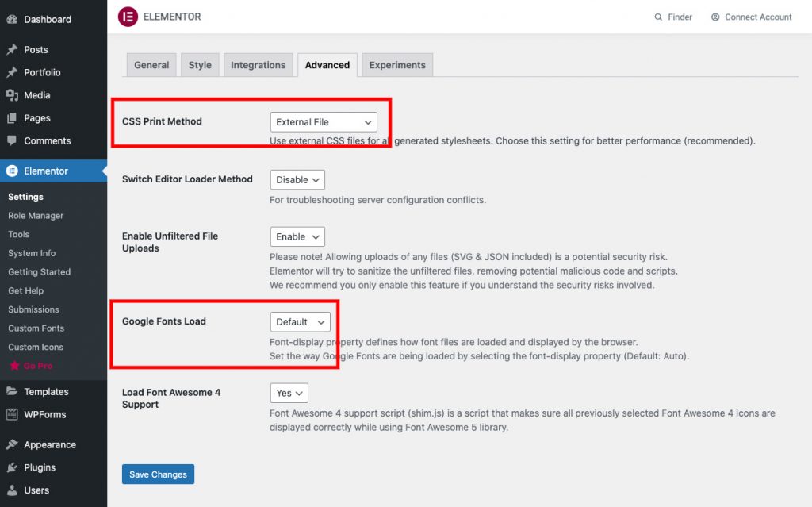Click the Finder magnifier icon

658,17
